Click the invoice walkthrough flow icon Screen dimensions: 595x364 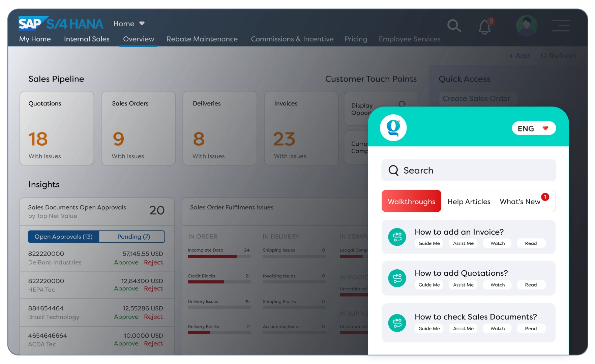397,237
